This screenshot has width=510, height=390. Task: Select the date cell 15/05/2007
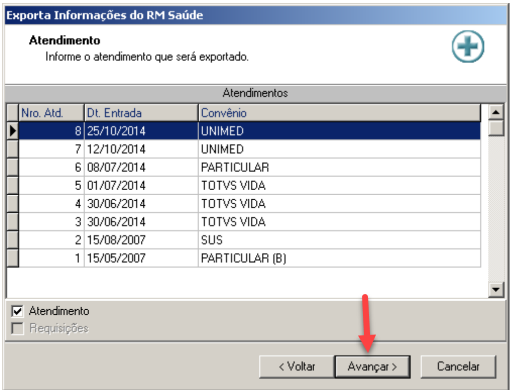pyautogui.click(x=141, y=258)
